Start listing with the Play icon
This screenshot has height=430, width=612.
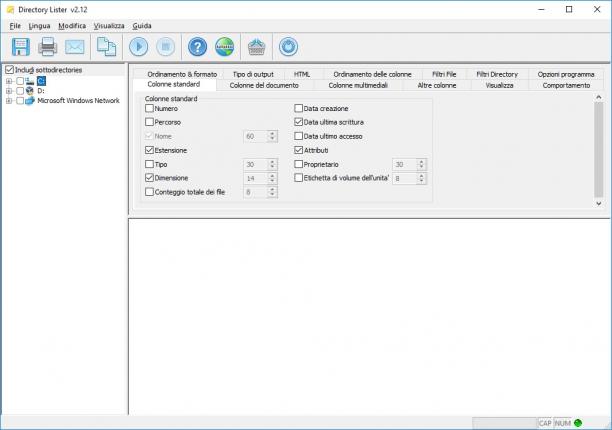click(x=139, y=47)
